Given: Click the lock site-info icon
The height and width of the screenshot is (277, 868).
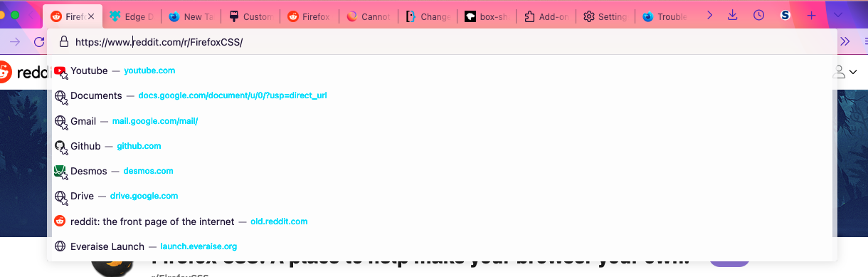Looking at the screenshot, I should (63, 42).
